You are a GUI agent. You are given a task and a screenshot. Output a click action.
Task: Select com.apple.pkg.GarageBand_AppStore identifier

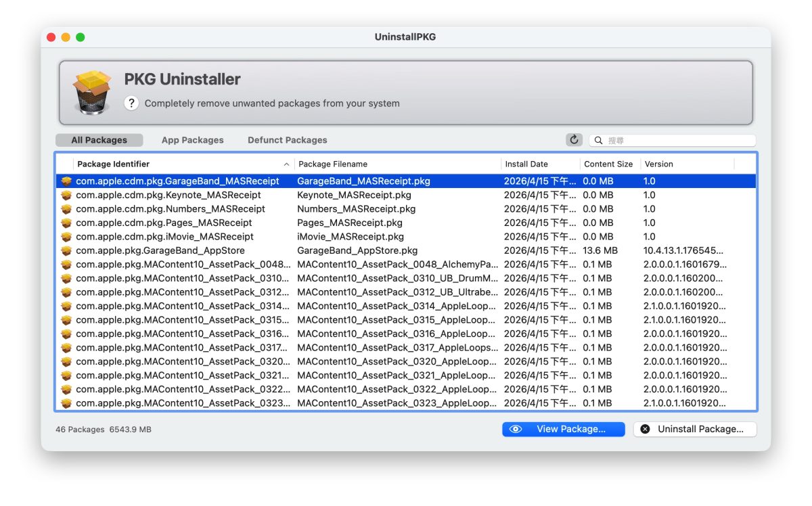click(160, 250)
